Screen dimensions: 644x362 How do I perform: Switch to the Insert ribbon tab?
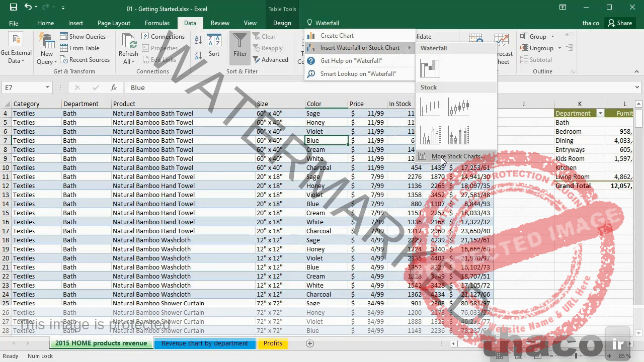(75, 23)
